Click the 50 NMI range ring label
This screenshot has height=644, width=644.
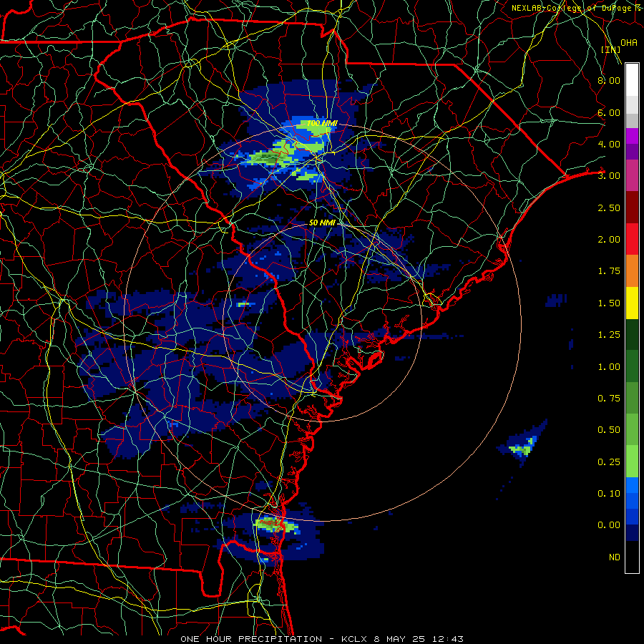[x=323, y=223]
